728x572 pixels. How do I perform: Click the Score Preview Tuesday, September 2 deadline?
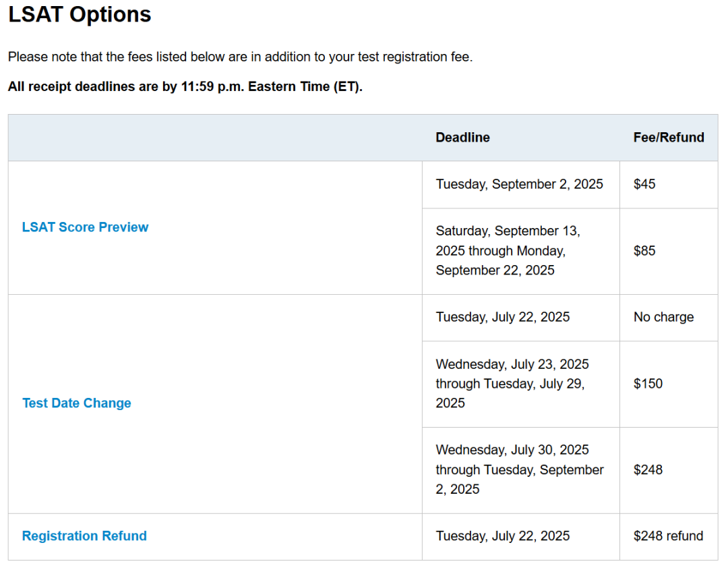tap(519, 184)
